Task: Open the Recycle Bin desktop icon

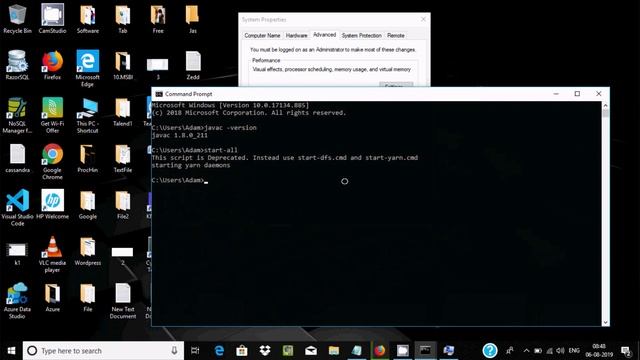Action: pyautogui.click(x=17, y=19)
